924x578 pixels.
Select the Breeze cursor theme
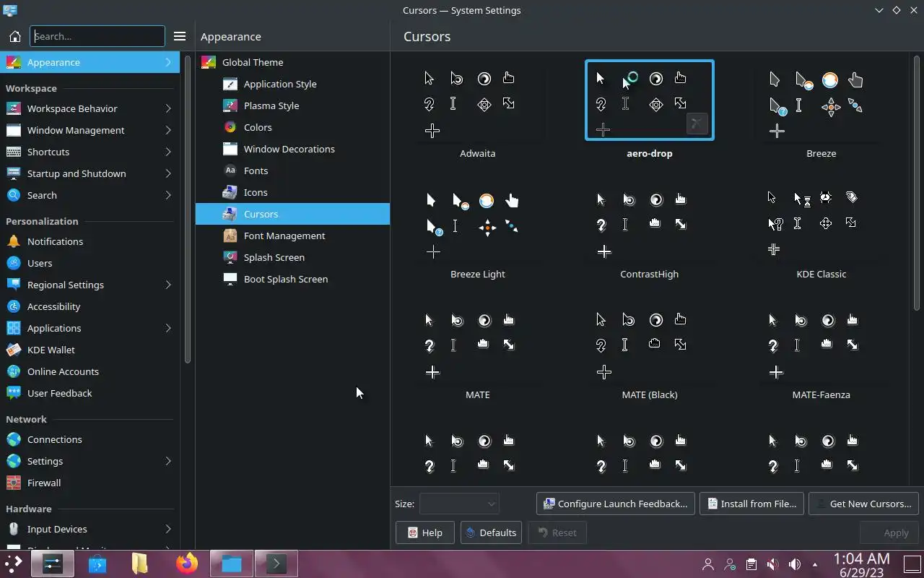point(821,111)
